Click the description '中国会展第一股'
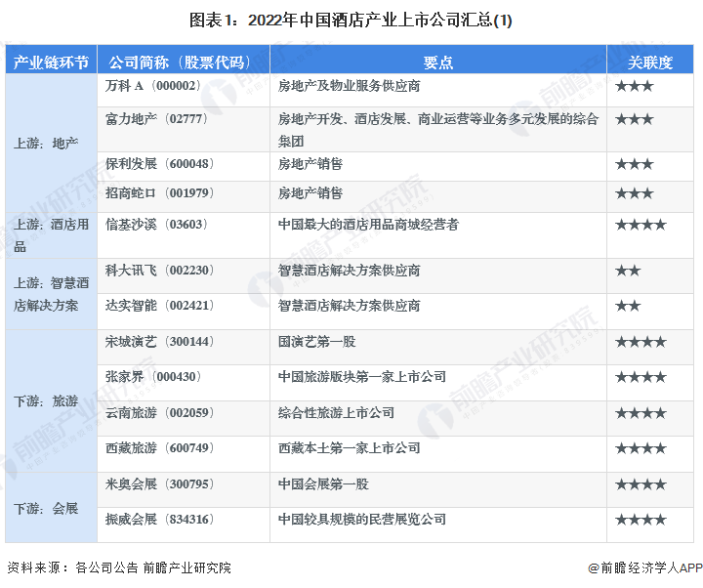This screenshot has width=703, height=588. point(323,484)
